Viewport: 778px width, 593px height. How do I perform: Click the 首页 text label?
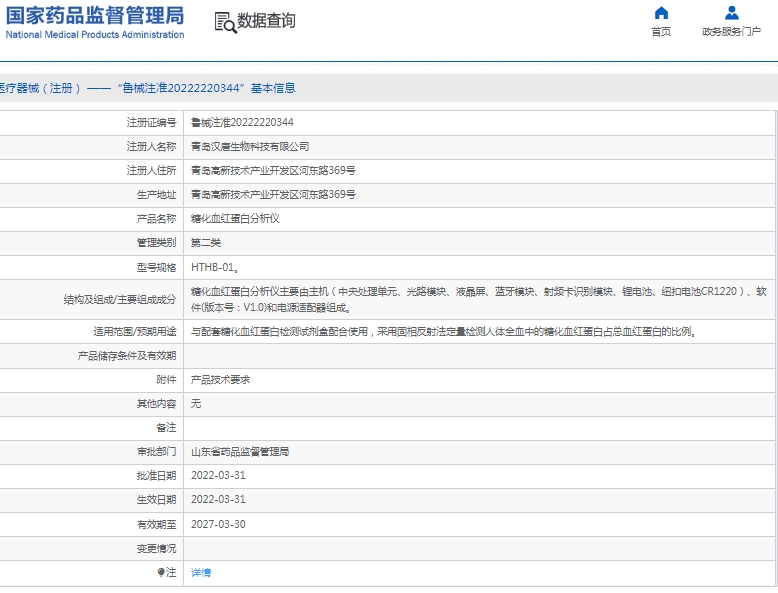(661, 32)
